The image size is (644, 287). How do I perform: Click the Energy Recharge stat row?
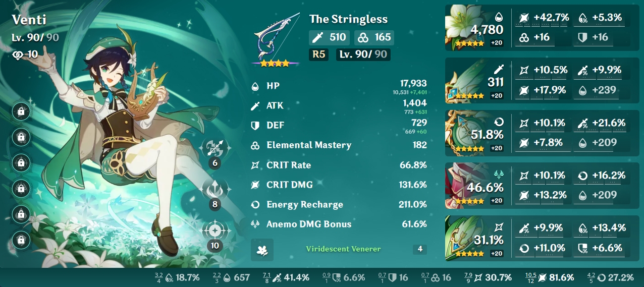(339, 204)
